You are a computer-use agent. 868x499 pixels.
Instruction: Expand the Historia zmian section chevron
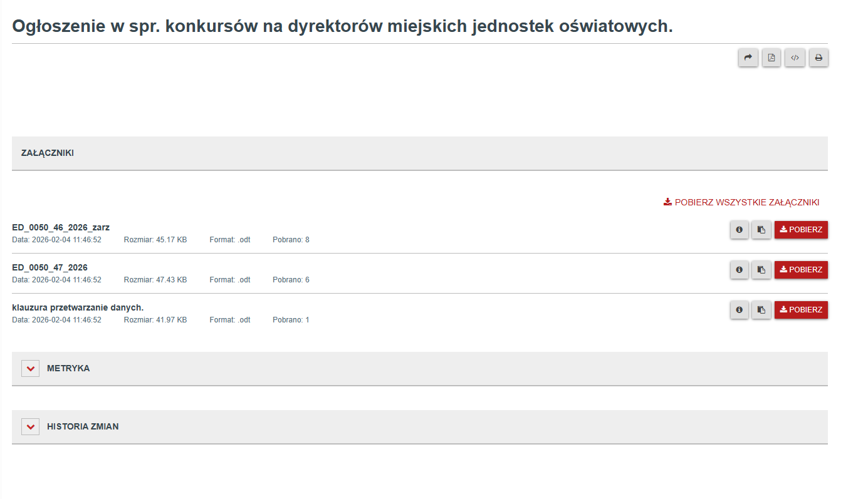30,427
